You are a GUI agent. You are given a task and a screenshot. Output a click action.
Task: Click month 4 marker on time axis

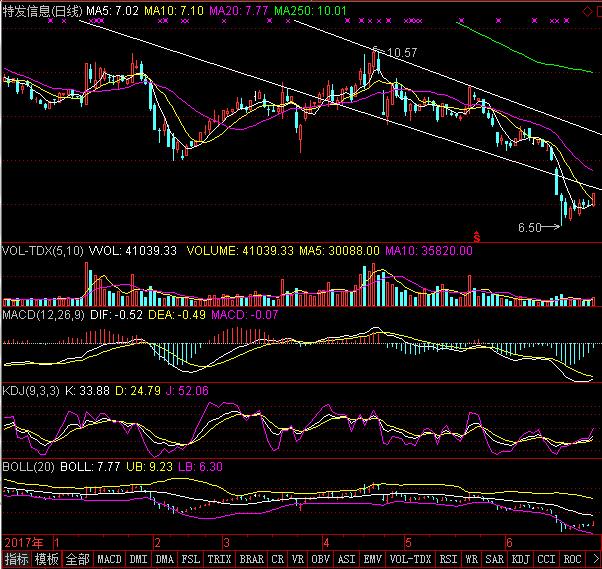(326, 543)
